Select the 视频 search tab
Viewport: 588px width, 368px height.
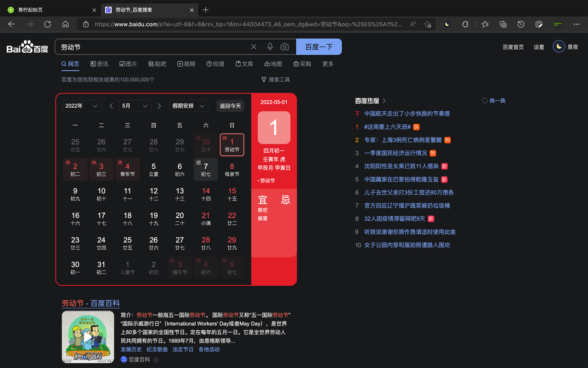click(x=186, y=64)
